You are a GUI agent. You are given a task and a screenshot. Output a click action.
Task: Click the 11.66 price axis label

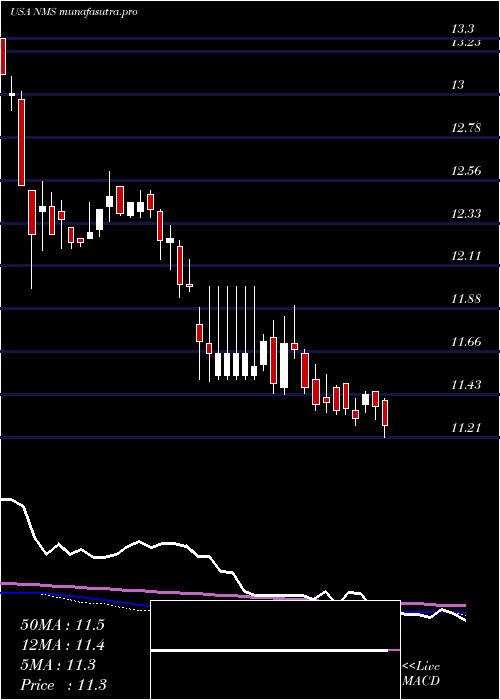(466, 342)
